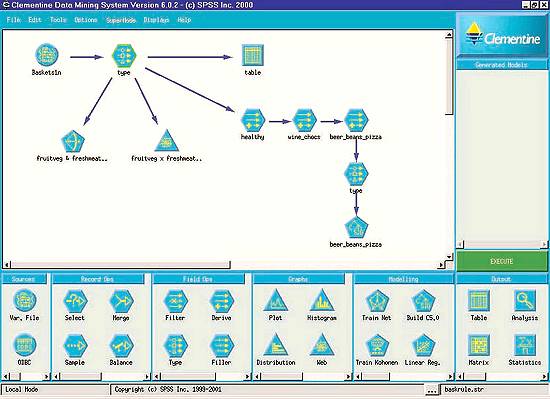The image size is (550, 399).
Task: Pick the Statistics output icon
Action: (x=525, y=345)
